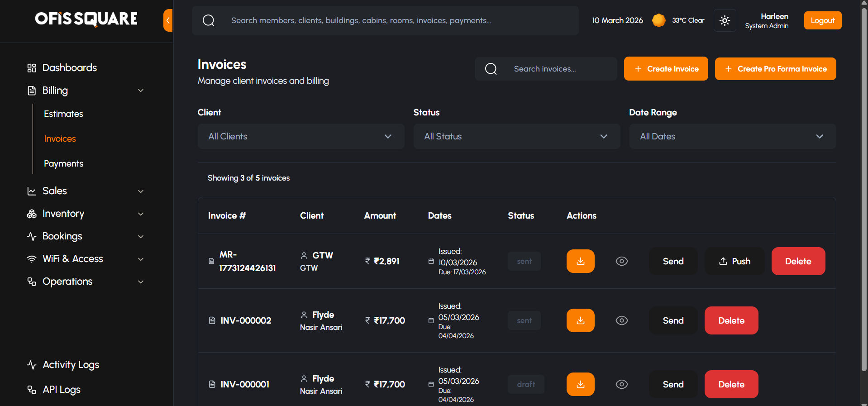This screenshot has width=868, height=406.
Task: Click the Activity Logs pulse icon
Action: pos(32,365)
